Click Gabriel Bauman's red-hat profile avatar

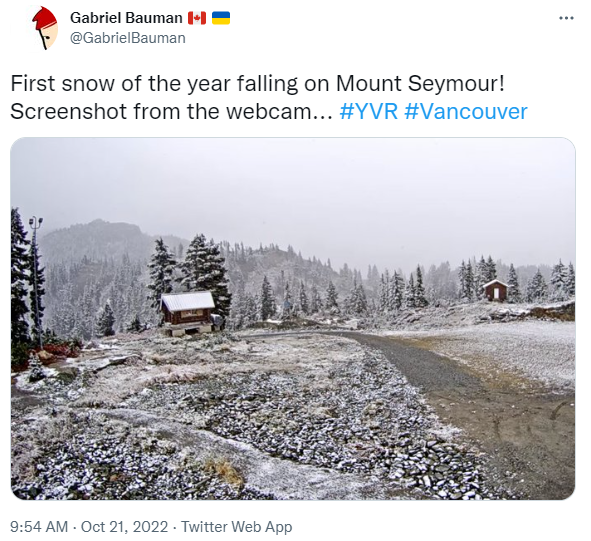click(44, 28)
